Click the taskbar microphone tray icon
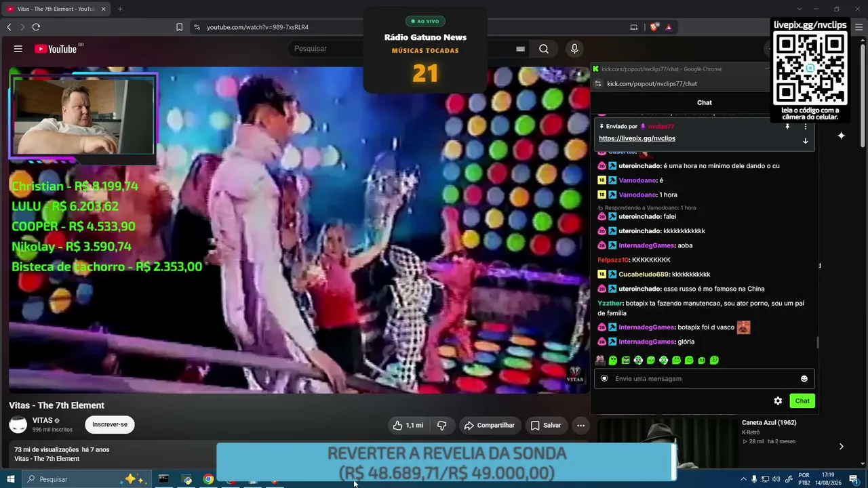Viewport: 868px width, 488px height. tap(754, 479)
